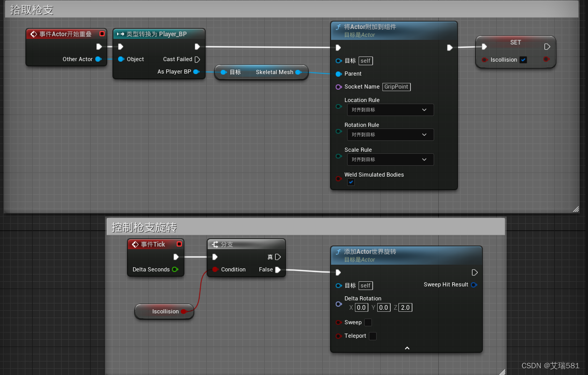This screenshot has height=375, width=588.
Task: Click the Object input pin
Action: point(121,59)
